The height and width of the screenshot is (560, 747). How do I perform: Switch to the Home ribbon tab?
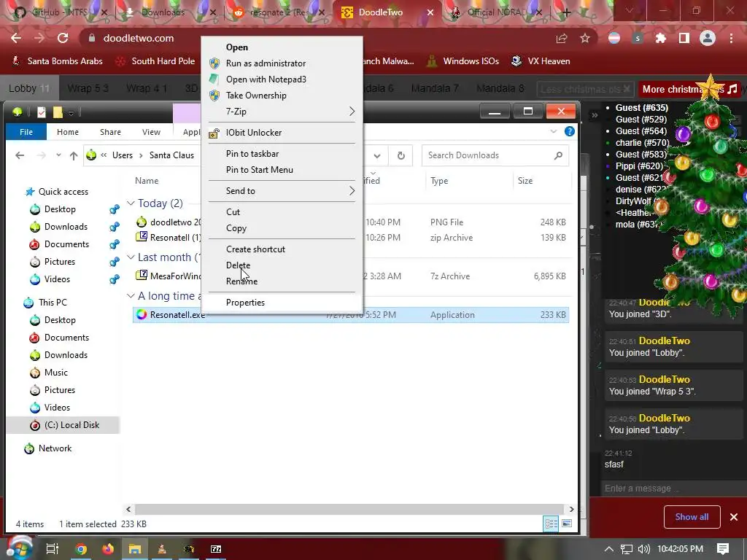point(68,132)
